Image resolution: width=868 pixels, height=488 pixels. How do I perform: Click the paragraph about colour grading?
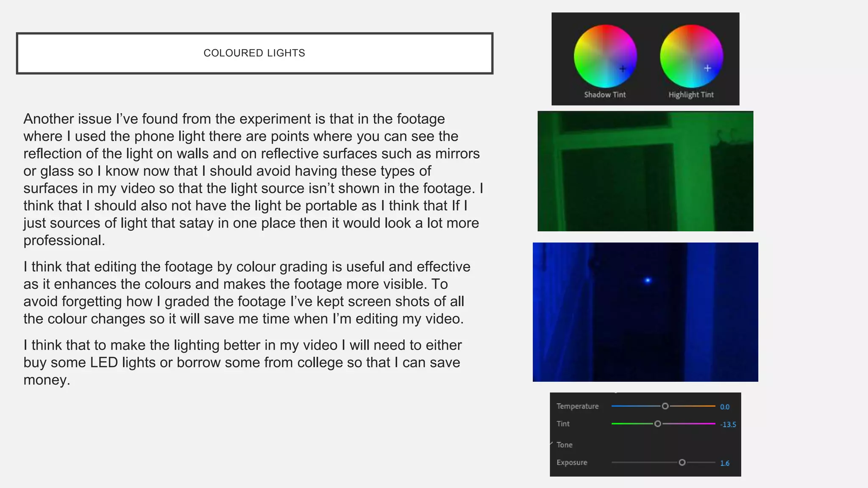pos(247,293)
